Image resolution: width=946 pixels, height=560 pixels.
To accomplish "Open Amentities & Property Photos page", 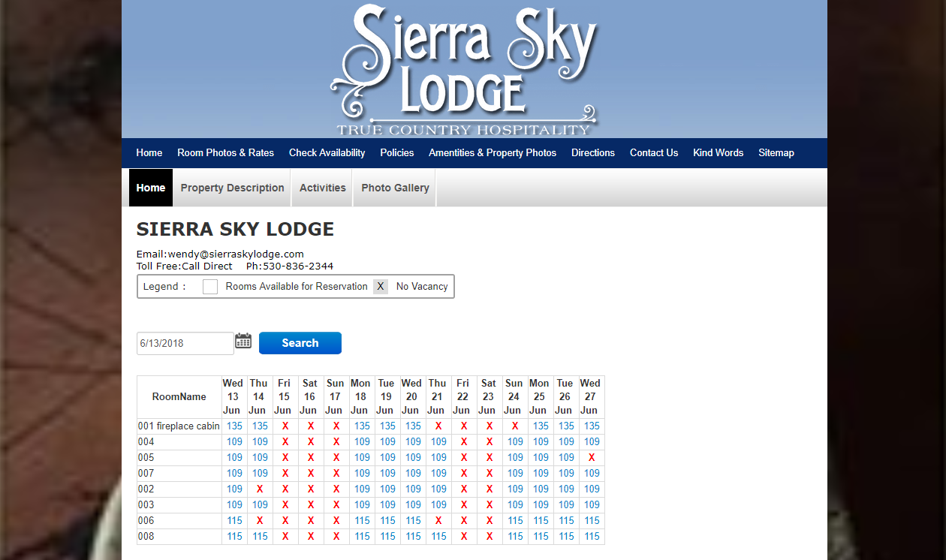I will coord(493,152).
